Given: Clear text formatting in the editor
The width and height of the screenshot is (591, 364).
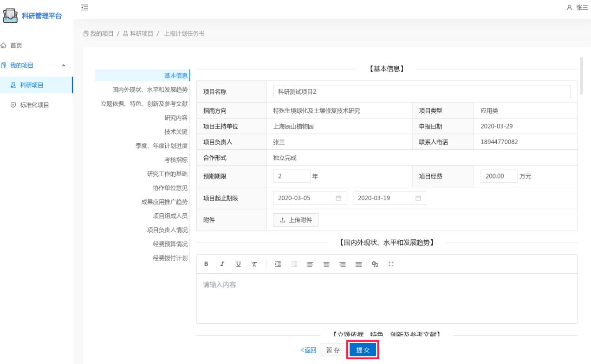Looking at the screenshot, I should [x=254, y=264].
